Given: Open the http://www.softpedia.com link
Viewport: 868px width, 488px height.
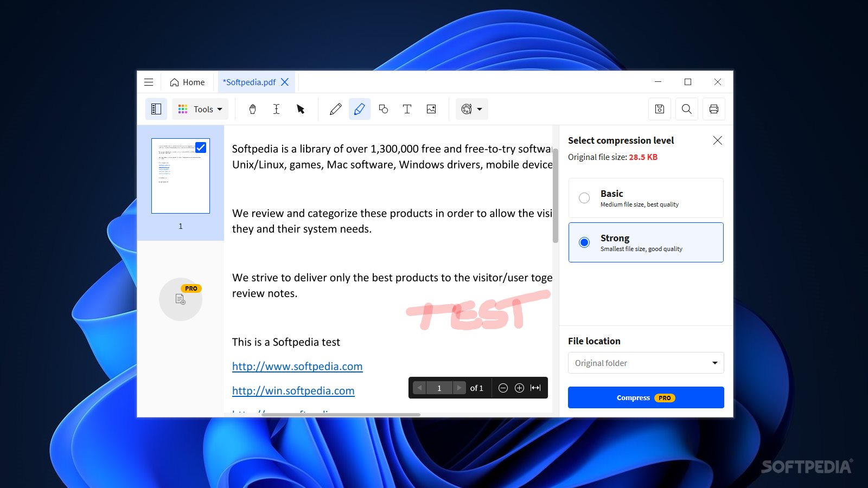Looking at the screenshot, I should pos(297,367).
